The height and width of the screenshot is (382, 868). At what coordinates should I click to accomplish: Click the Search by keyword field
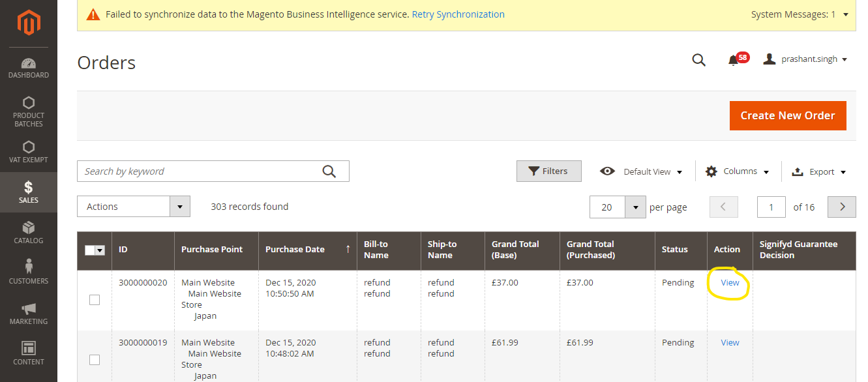199,171
